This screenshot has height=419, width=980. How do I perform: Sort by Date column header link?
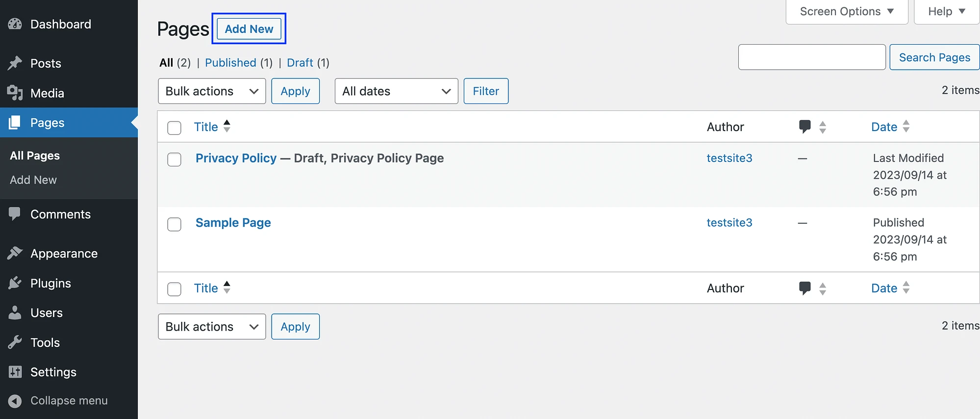point(884,127)
